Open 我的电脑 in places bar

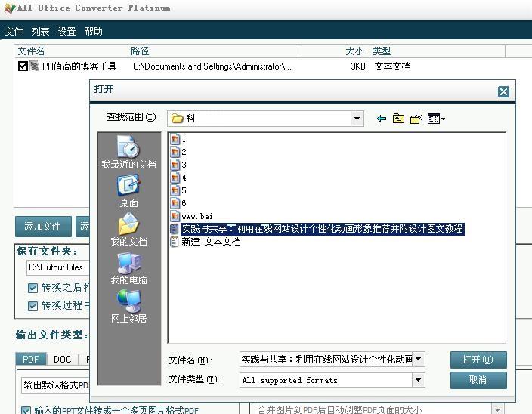coord(128,268)
